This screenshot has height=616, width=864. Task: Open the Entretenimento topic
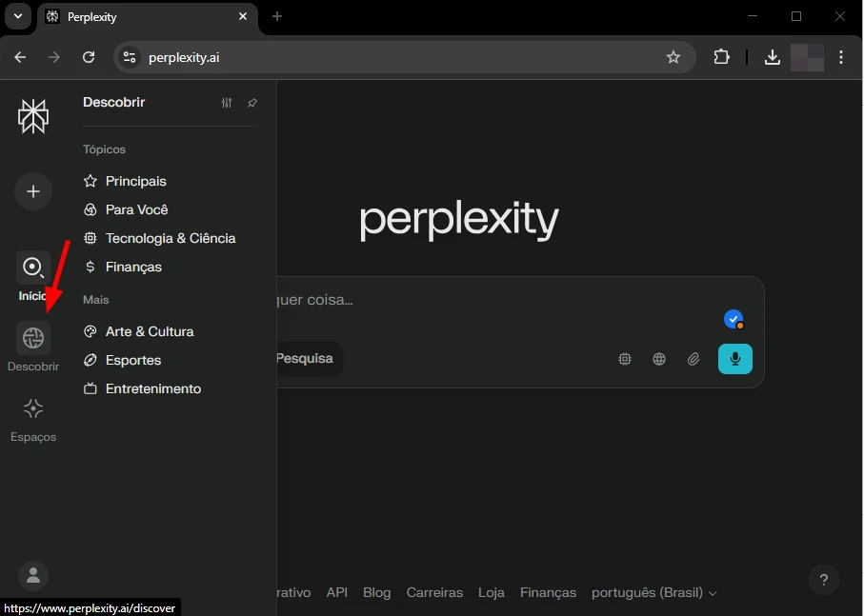pos(143,388)
